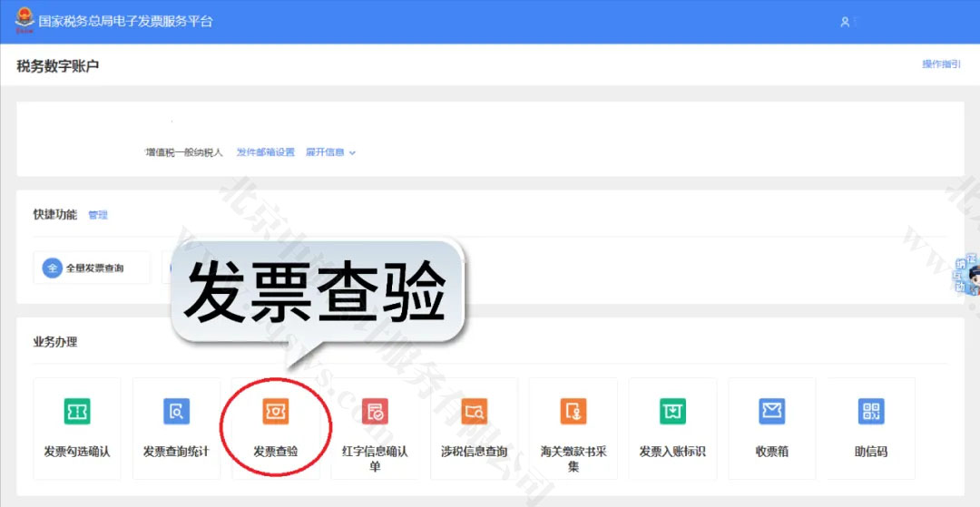This screenshot has width=980, height=507.
Task: Click 管理 next to 快捷功能
Action: tap(98, 215)
